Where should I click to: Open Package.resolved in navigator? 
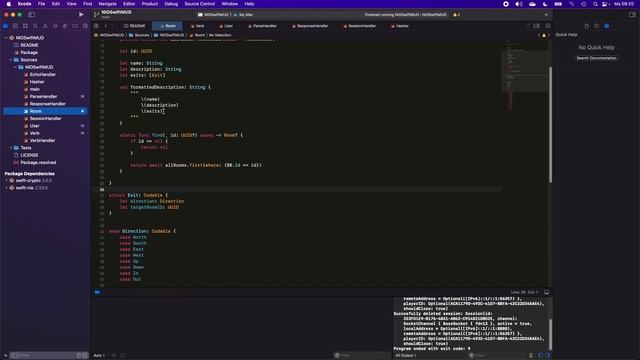(x=38, y=162)
